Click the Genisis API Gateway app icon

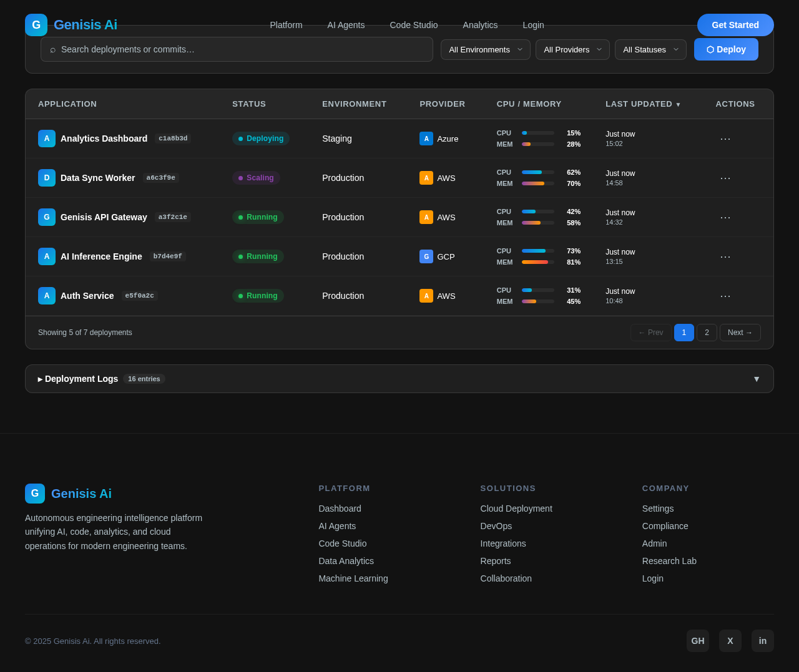pyautogui.click(x=47, y=217)
